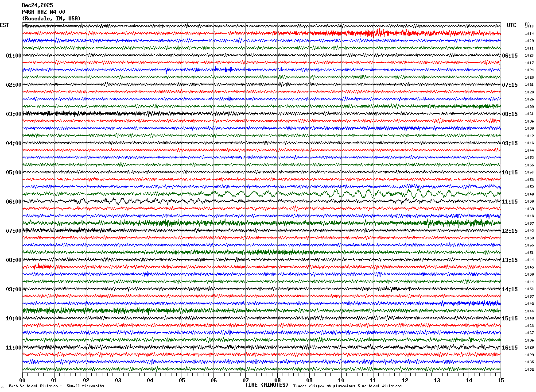Click the Rosedale, IN, USA location text

[x=51, y=19]
